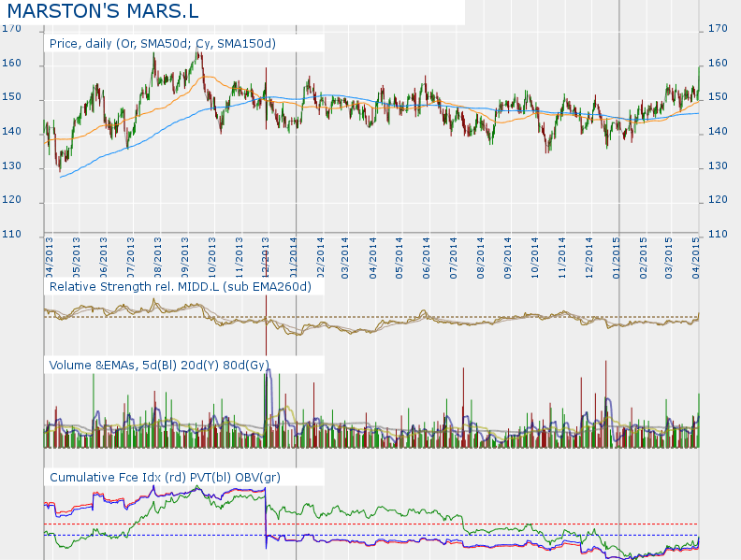Click the 08/2014 date label
The width and height of the screenshot is (741, 560).
(481, 258)
